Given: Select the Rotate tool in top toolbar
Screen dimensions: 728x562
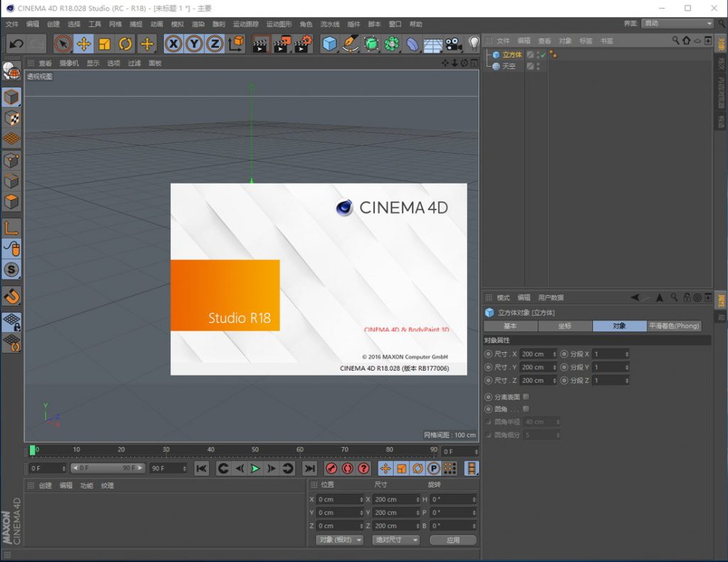Looking at the screenshot, I should tap(126, 44).
